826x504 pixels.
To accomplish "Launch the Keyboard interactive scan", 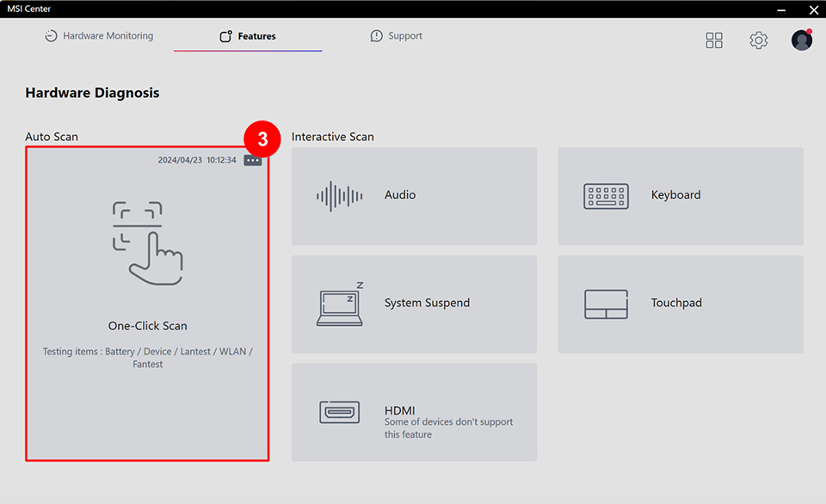I will pos(681,196).
